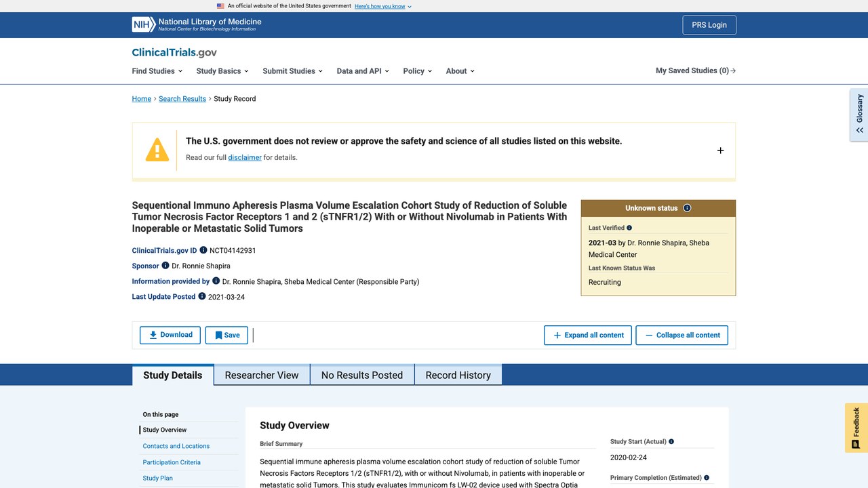Click the info icon next to Unknown status
This screenshot has height=488, width=868.
click(687, 208)
